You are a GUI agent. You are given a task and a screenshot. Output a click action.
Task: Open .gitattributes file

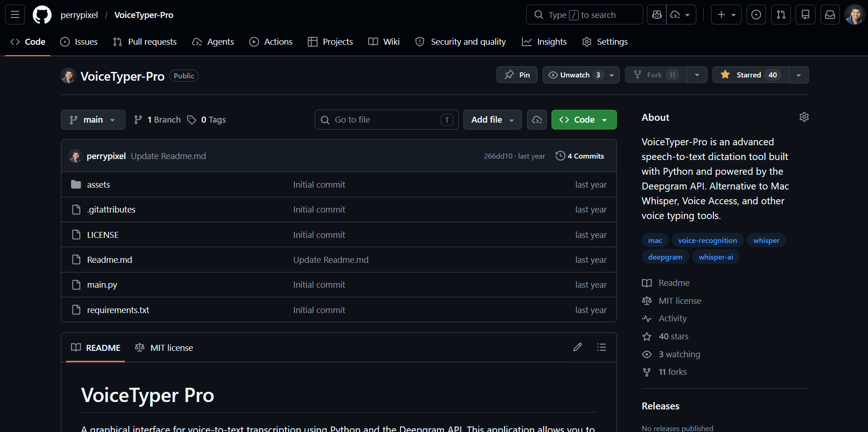(111, 209)
